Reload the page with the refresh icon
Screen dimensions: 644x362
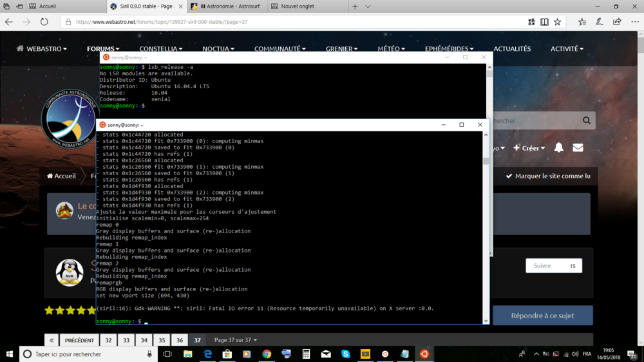(44, 22)
